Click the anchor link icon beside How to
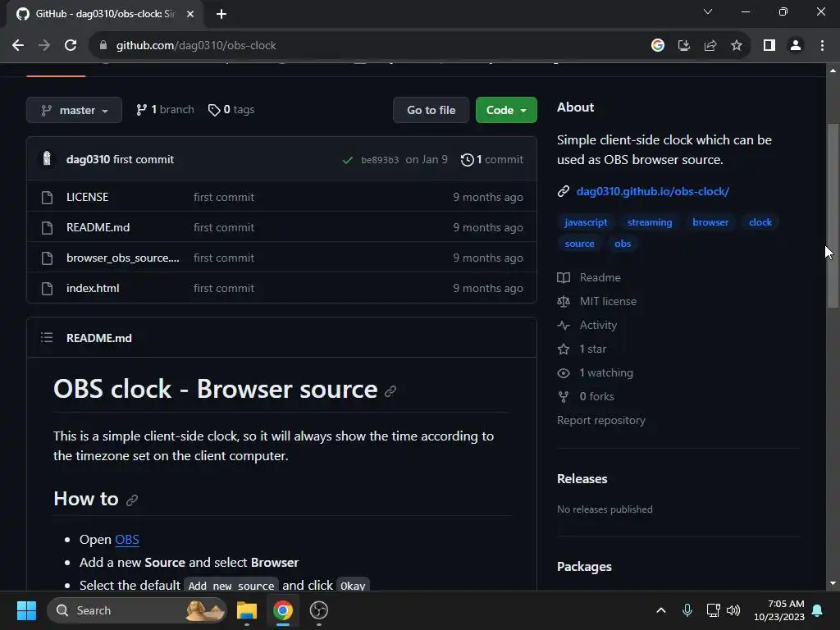This screenshot has height=630, width=840. coord(132,500)
